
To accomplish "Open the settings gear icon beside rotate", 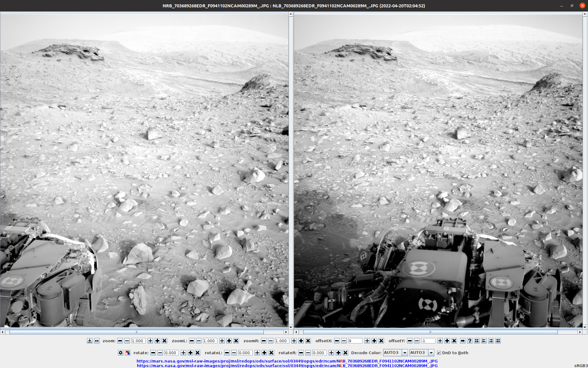I will click(121, 353).
